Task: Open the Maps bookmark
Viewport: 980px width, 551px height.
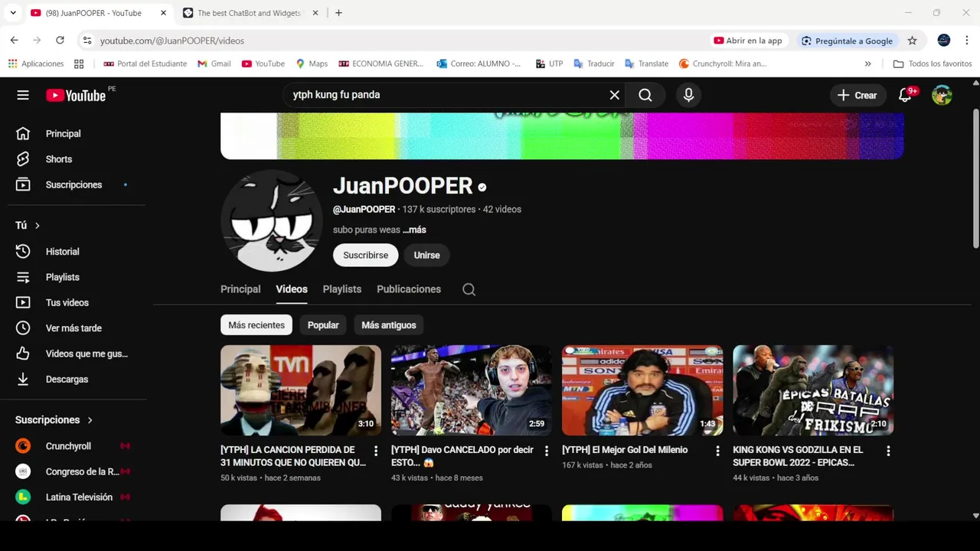Action: [312, 64]
